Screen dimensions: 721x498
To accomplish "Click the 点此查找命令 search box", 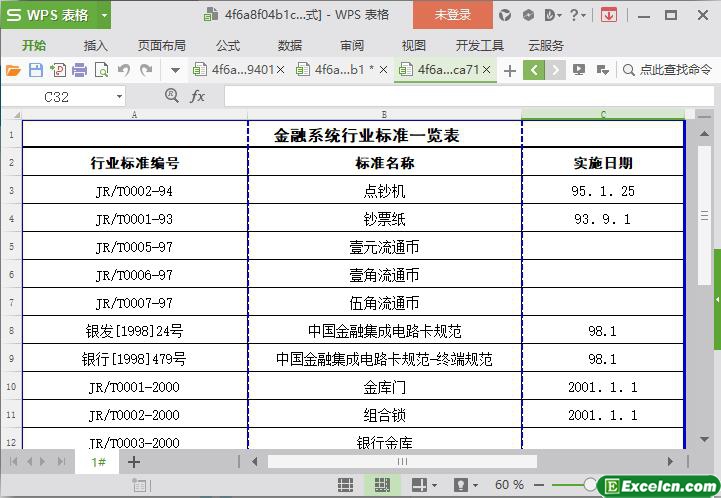I will coord(668,70).
